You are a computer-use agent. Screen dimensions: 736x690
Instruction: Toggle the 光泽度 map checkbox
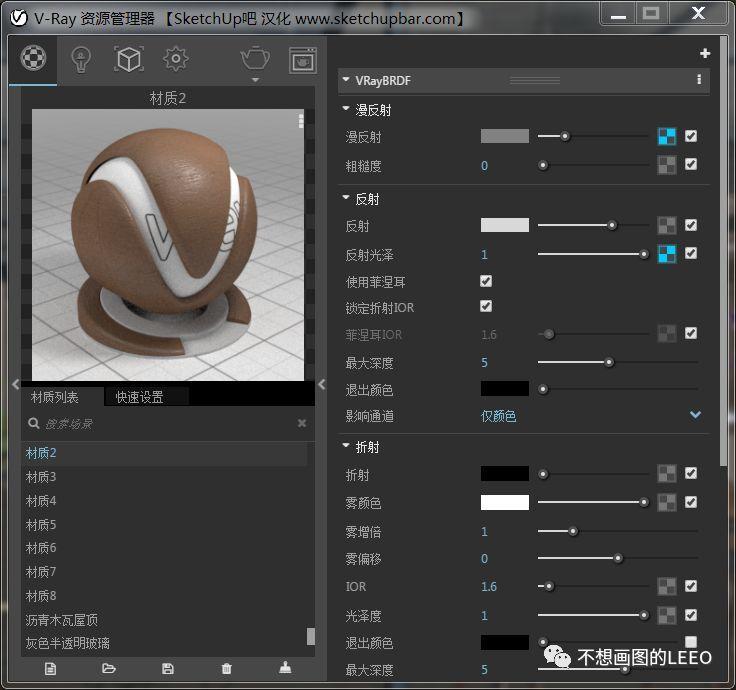coord(690,615)
